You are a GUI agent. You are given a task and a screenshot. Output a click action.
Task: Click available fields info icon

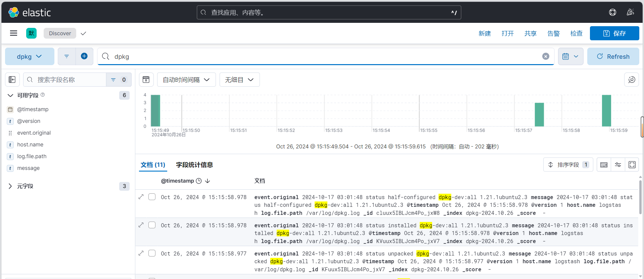pos(43,95)
